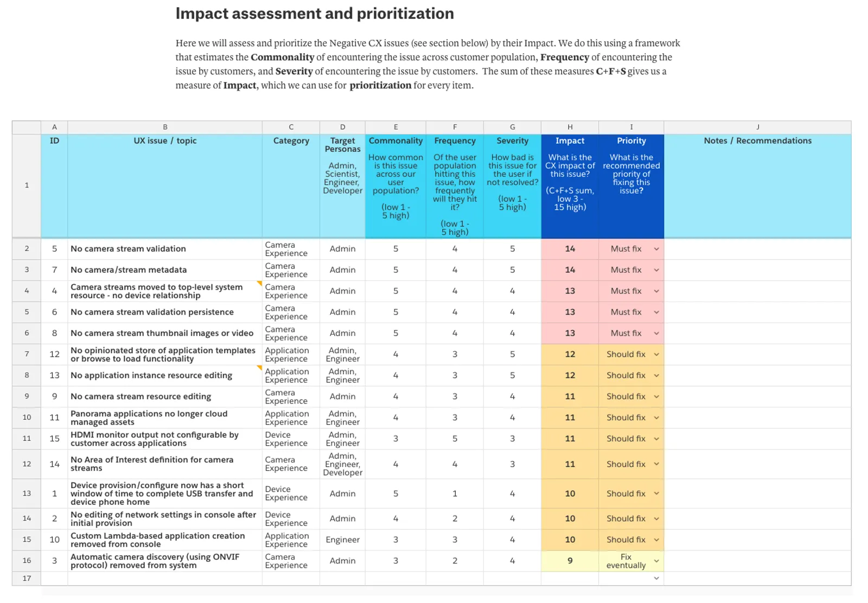Open priority dropdown for USB transfer window row
This screenshot has width=868, height=603.
[656, 494]
